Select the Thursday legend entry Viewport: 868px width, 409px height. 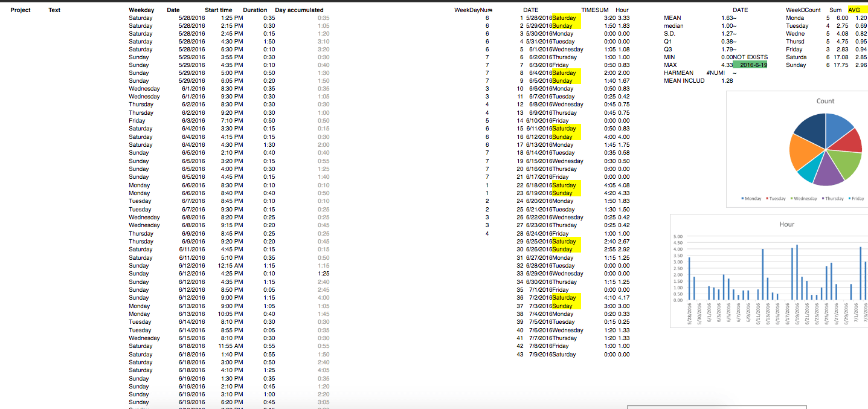tap(834, 199)
